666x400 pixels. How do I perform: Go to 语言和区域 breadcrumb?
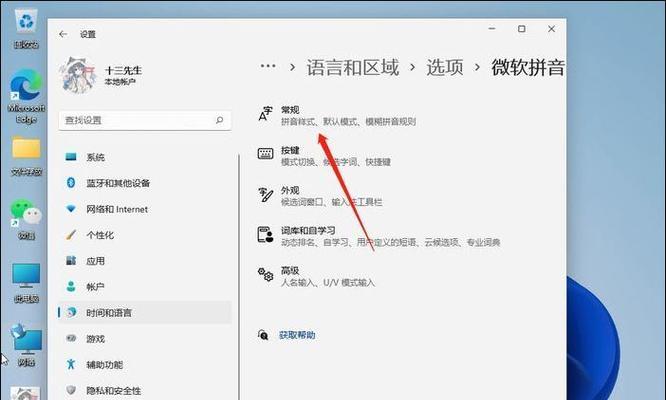(353, 68)
